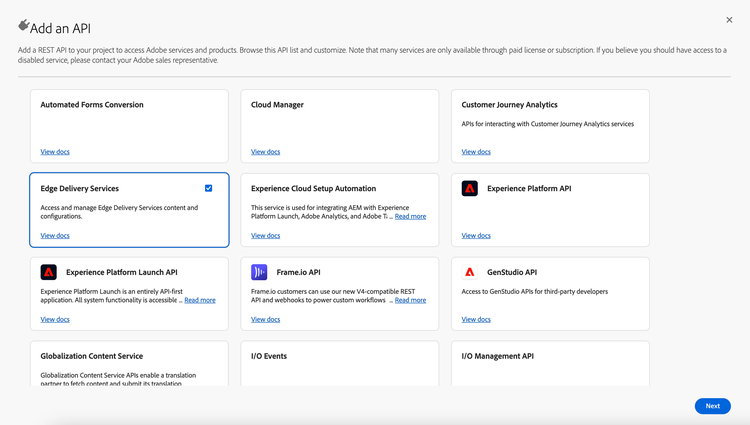750x425 pixels.
Task: Select the I/O Management API card title
Action: 497,356
